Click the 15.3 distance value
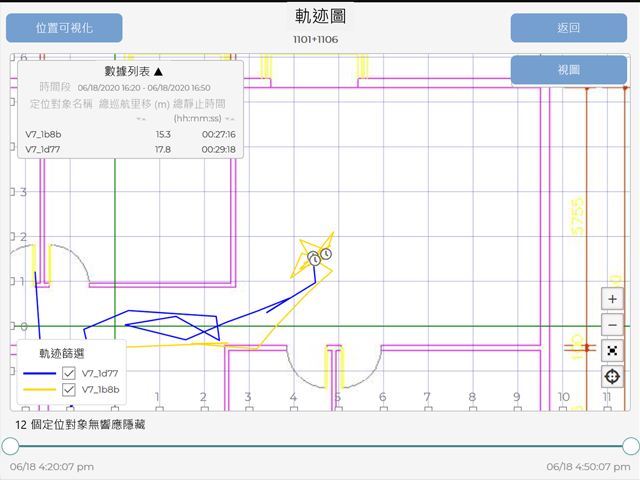Image resolution: width=640 pixels, height=480 pixels. click(x=163, y=134)
